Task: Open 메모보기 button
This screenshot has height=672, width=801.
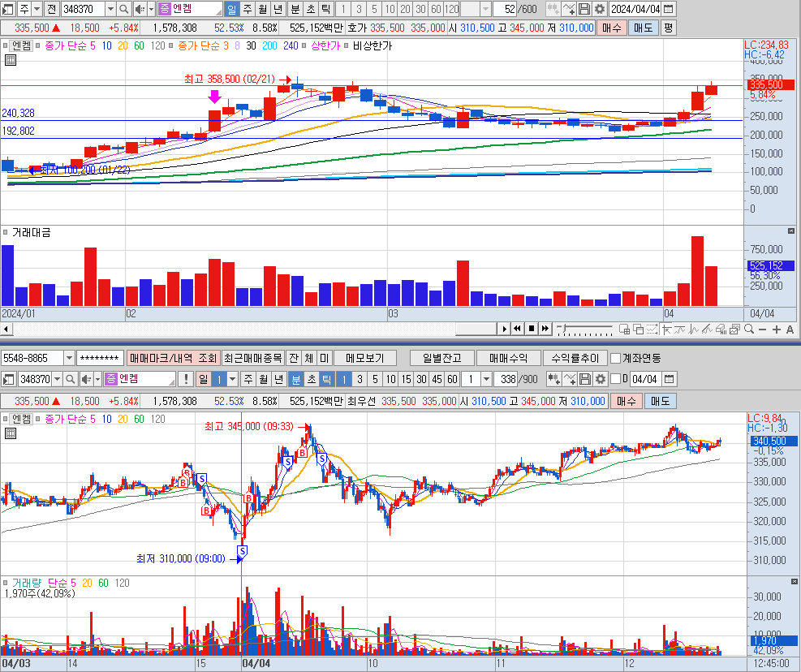Action: pos(364,358)
